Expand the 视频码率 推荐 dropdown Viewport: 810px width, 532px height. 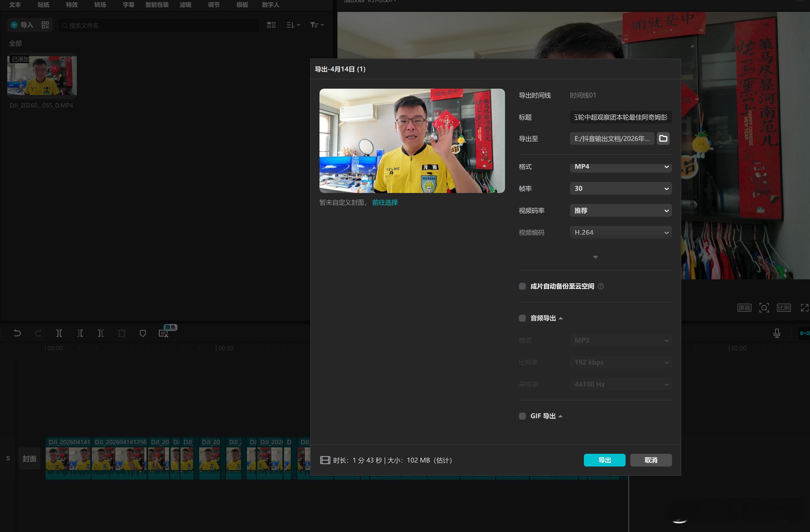click(x=620, y=211)
